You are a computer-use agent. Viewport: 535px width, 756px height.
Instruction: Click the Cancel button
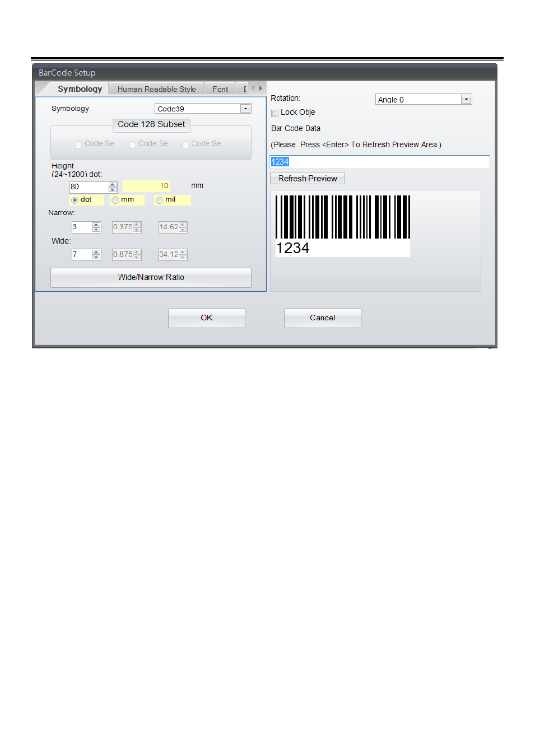click(x=323, y=318)
